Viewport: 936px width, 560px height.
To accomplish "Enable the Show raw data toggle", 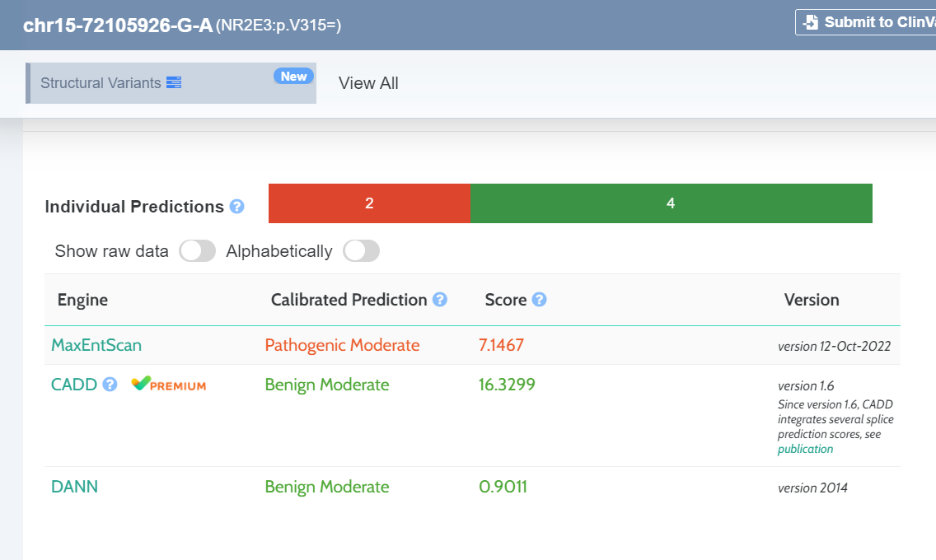I will click(x=198, y=251).
